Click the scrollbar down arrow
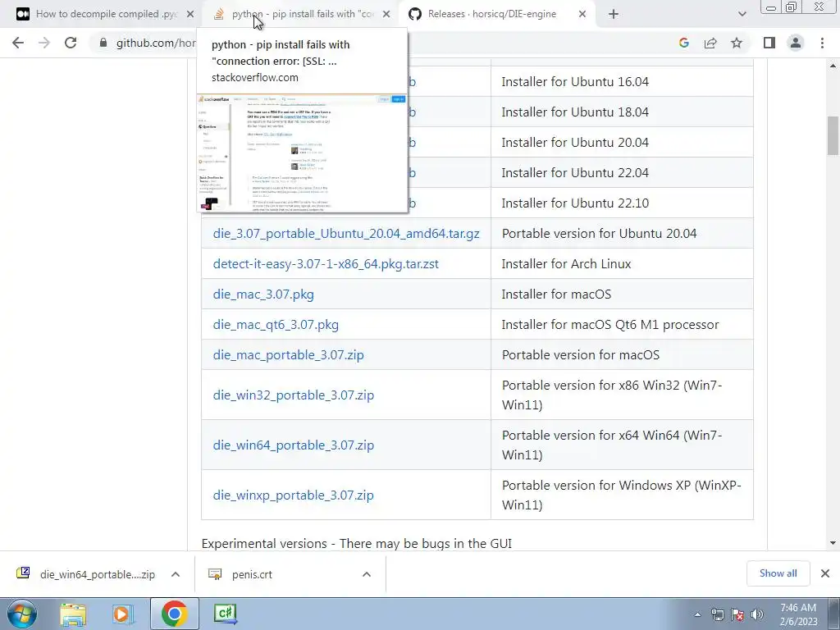The width and height of the screenshot is (840, 630). [x=833, y=543]
